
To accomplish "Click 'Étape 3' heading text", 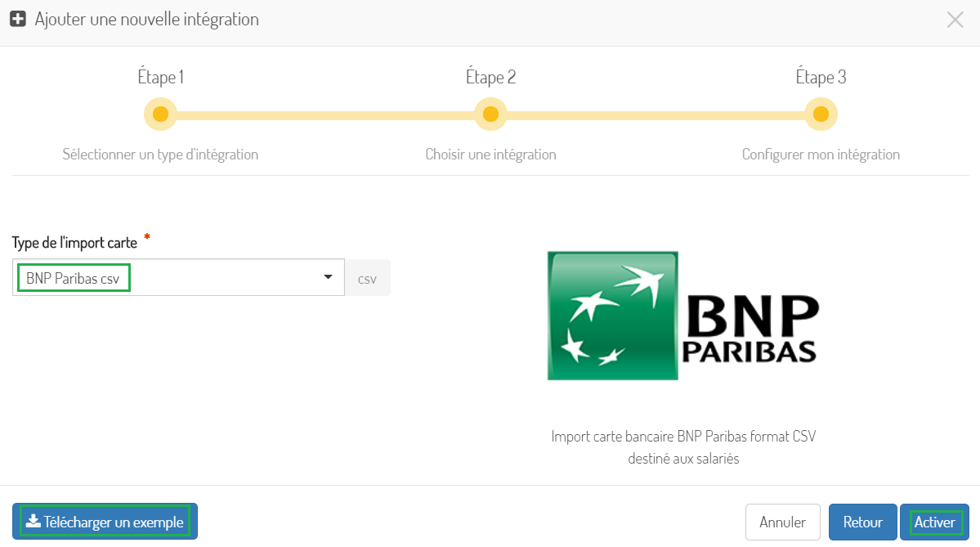I will coord(821,77).
